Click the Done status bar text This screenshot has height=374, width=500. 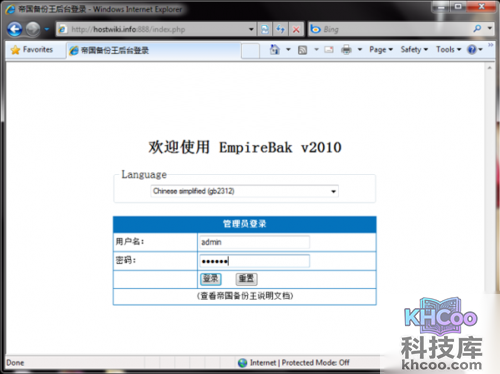15,363
